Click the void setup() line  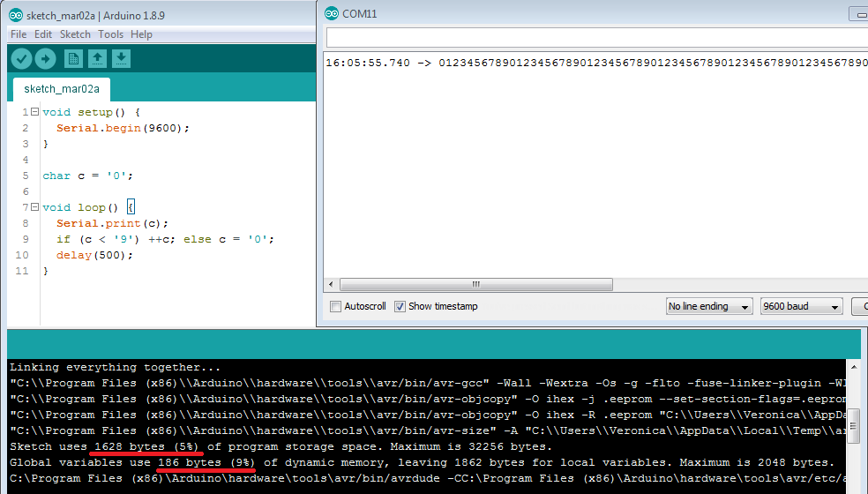pos(92,112)
